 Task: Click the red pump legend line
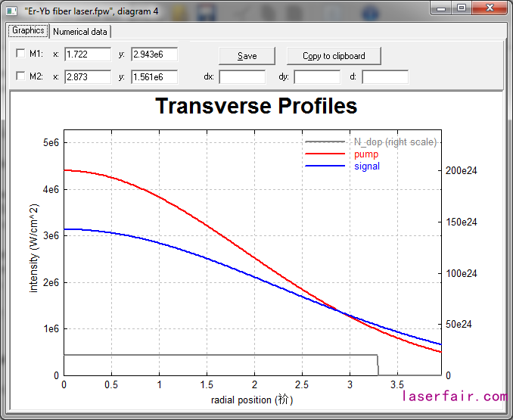click(325, 154)
